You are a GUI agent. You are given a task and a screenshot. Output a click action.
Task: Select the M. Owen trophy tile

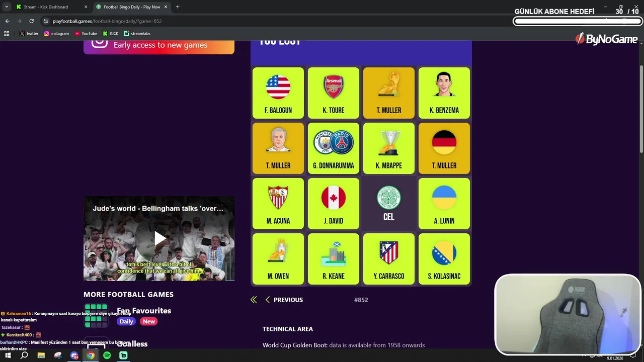[278, 259]
